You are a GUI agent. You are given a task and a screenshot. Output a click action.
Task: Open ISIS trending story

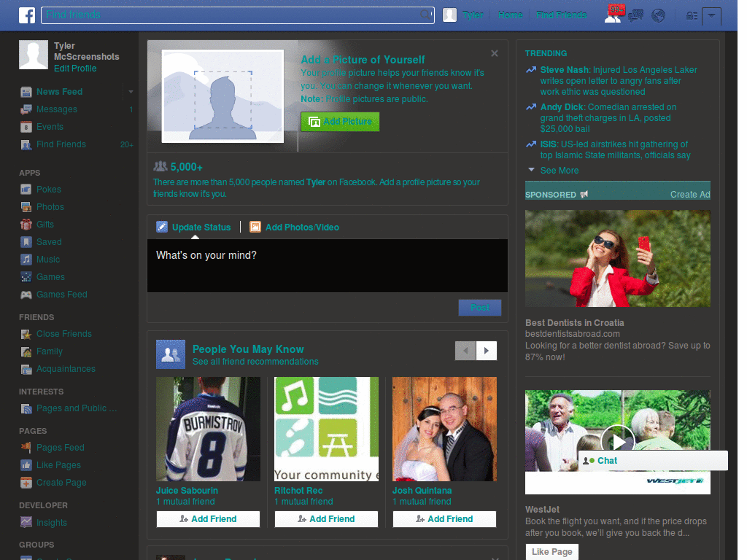pyautogui.click(x=615, y=149)
